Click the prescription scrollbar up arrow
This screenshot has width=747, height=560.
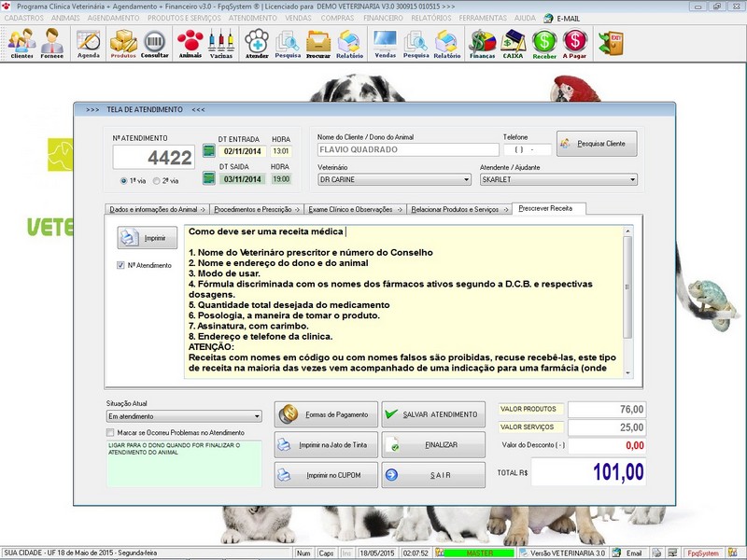627,231
